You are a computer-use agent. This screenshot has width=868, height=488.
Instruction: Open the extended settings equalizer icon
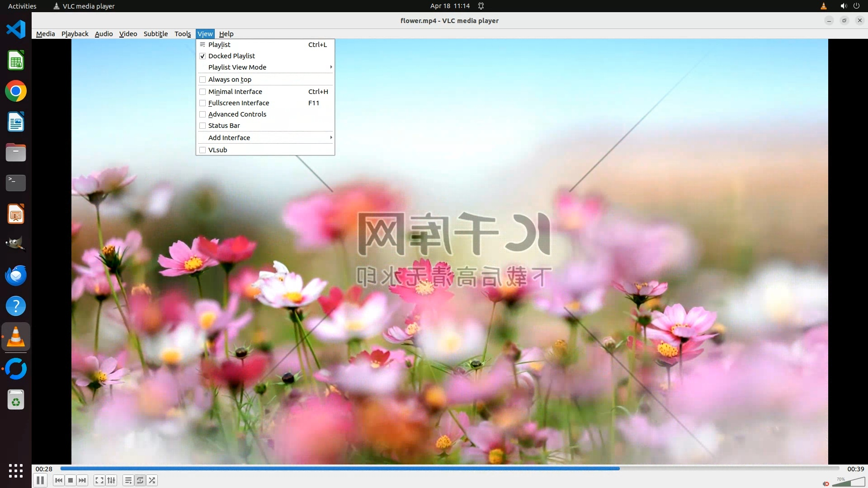click(x=111, y=480)
